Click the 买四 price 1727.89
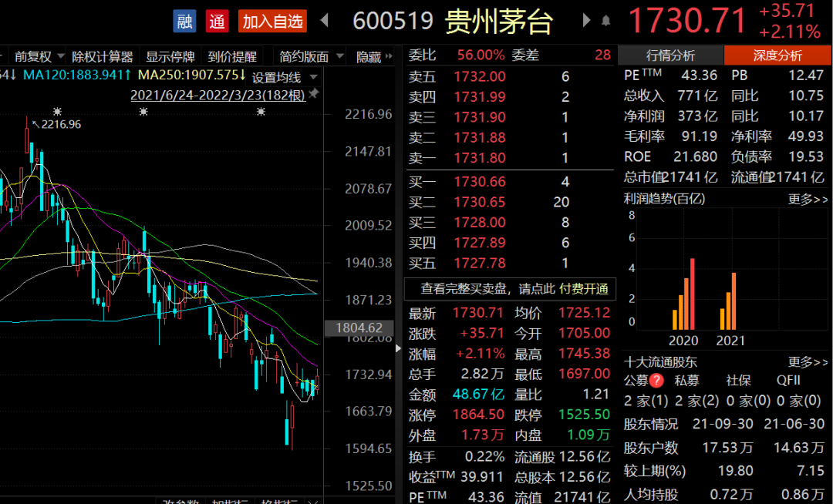This screenshot has height=504, width=833. 480,243
